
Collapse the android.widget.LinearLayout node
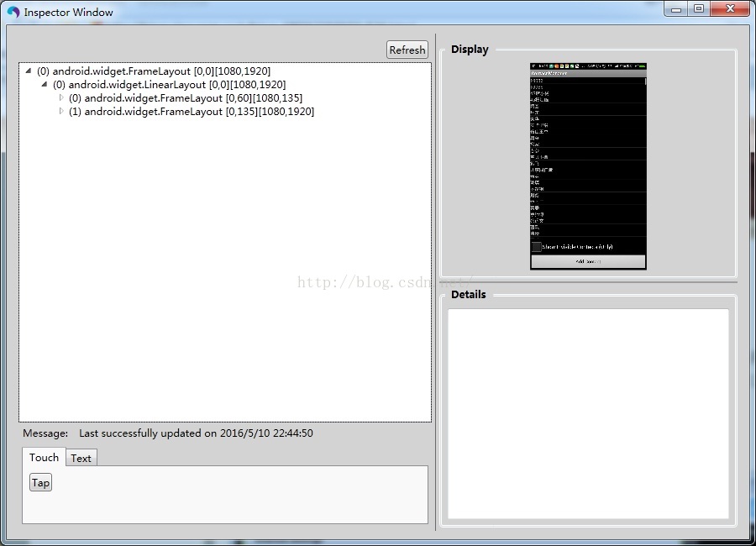pyautogui.click(x=45, y=84)
